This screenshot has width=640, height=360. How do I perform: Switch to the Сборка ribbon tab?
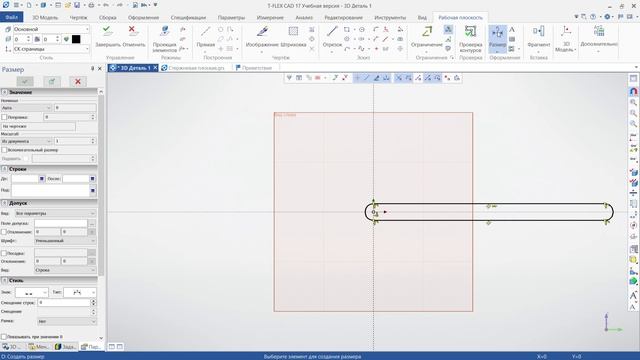107,18
